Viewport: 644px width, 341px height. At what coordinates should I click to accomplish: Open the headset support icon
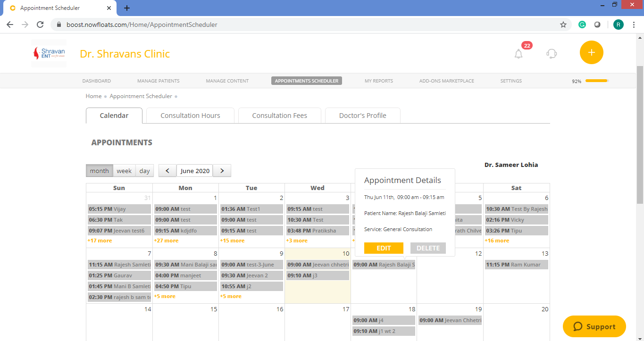[552, 54]
